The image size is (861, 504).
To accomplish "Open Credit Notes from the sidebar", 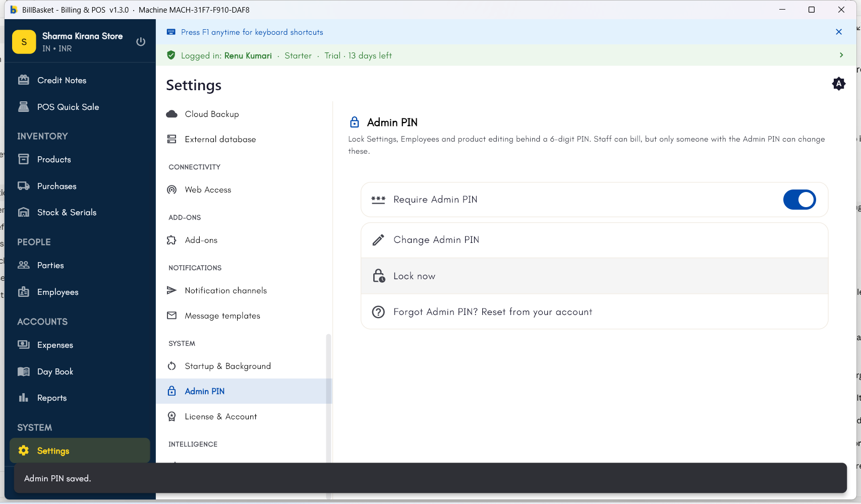I will [80, 80].
